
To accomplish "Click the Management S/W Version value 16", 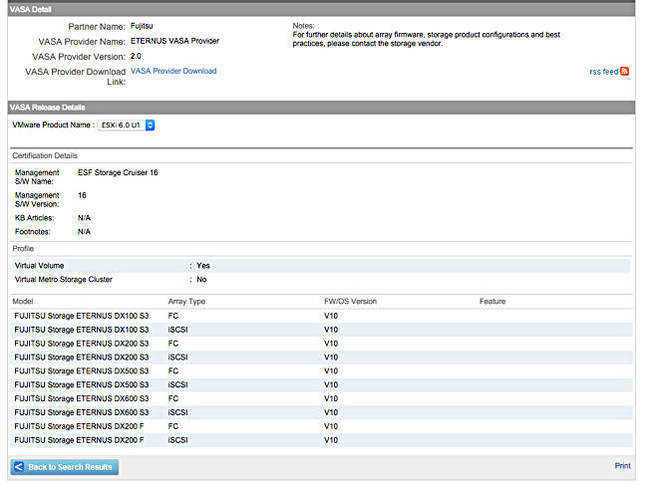I will [82, 195].
